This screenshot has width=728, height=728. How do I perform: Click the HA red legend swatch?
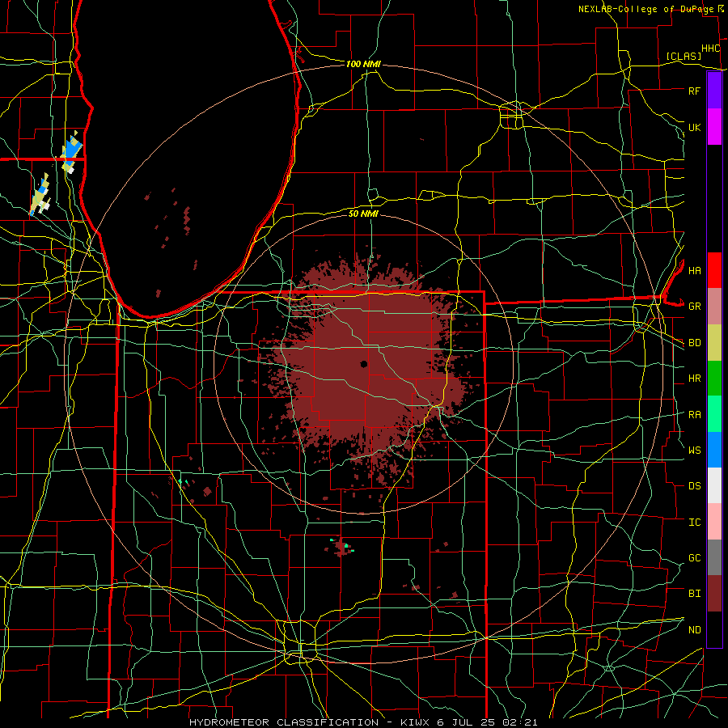click(x=714, y=270)
